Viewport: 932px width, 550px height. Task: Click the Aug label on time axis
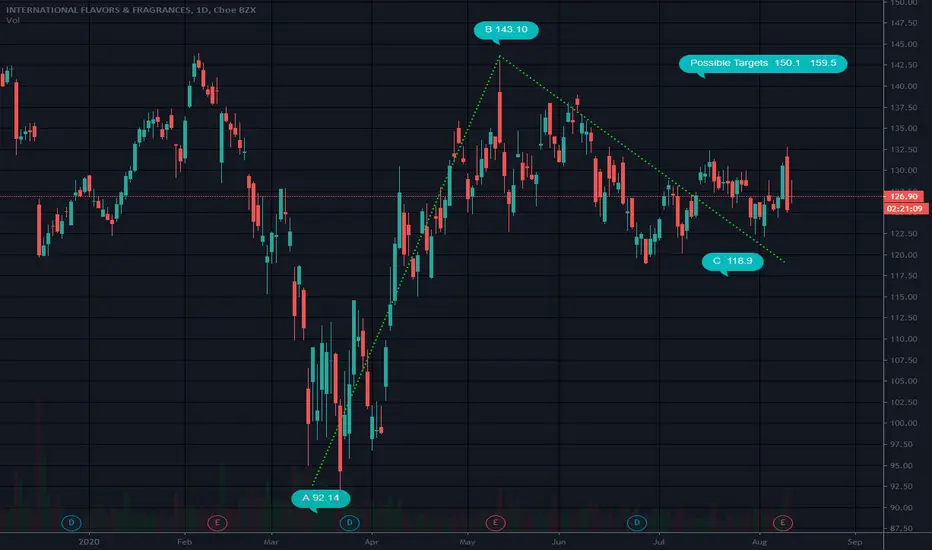point(759,542)
